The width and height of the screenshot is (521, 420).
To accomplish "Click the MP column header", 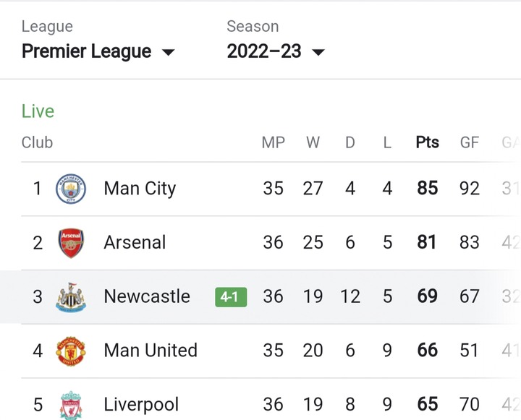I will pos(273,142).
